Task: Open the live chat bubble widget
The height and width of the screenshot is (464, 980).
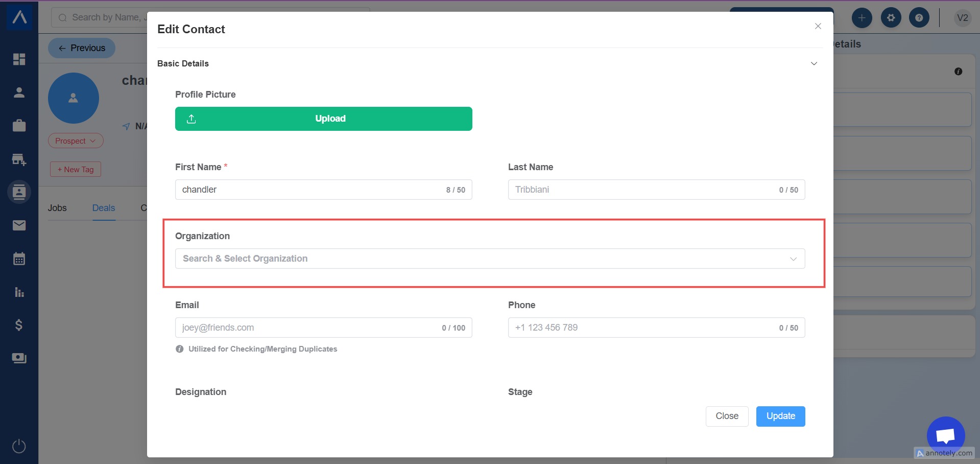Action: point(945,435)
